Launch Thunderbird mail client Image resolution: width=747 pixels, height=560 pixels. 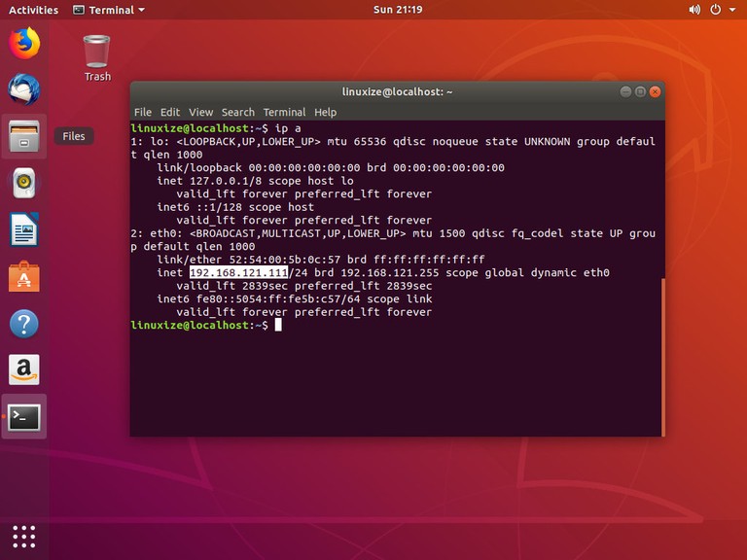24,89
